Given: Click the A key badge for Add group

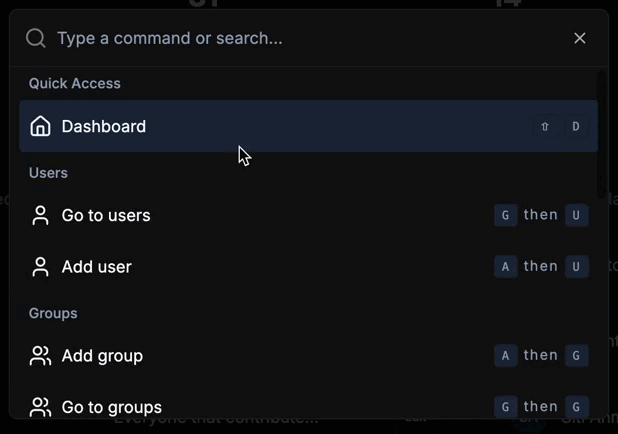Looking at the screenshot, I should (506, 356).
